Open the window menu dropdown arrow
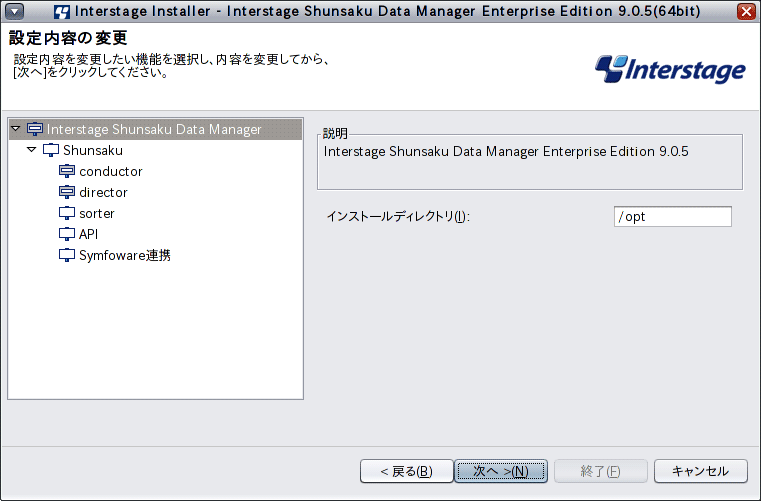 click(x=15, y=11)
